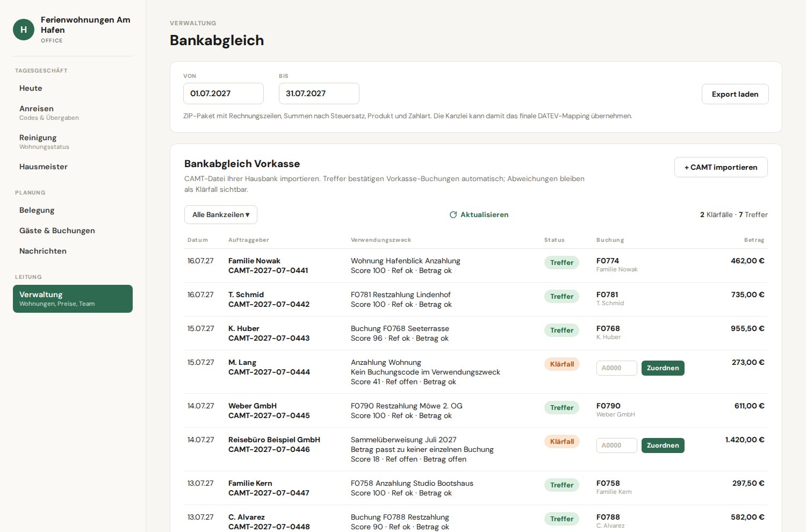Click Treffer badge in Weber GmbH row

point(562,408)
